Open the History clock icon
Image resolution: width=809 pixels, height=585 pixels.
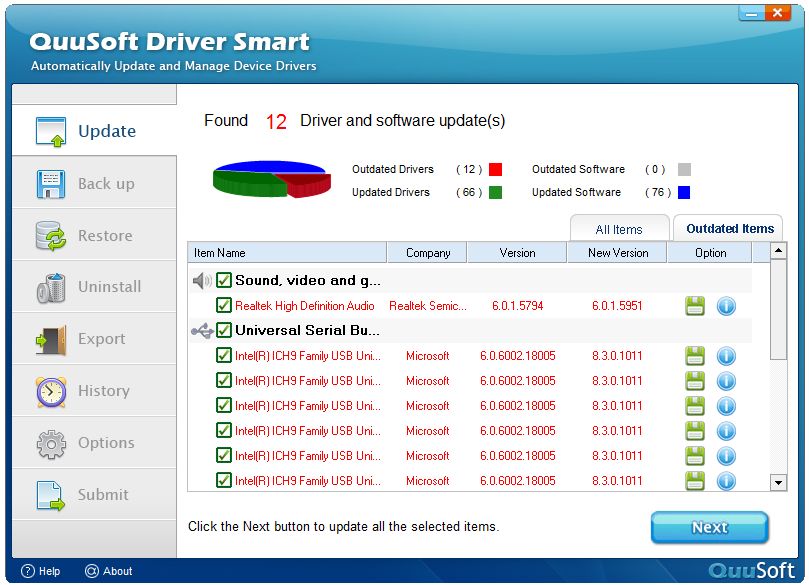(x=51, y=392)
